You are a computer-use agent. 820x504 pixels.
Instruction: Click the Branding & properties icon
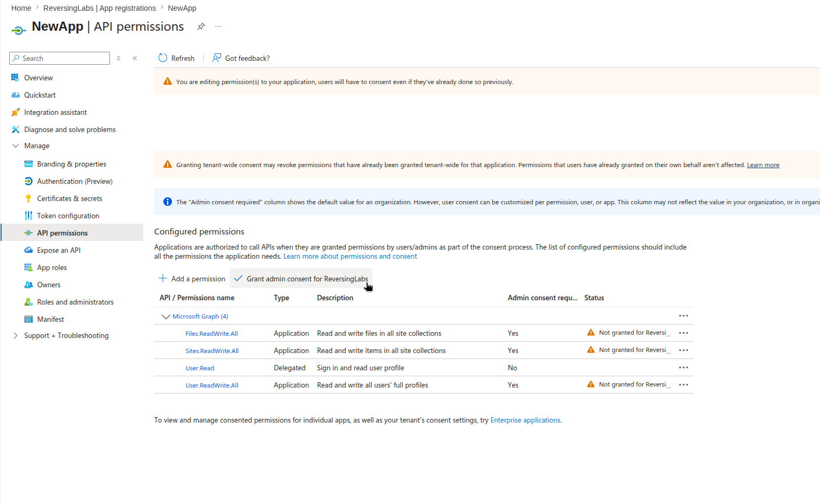pos(29,164)
